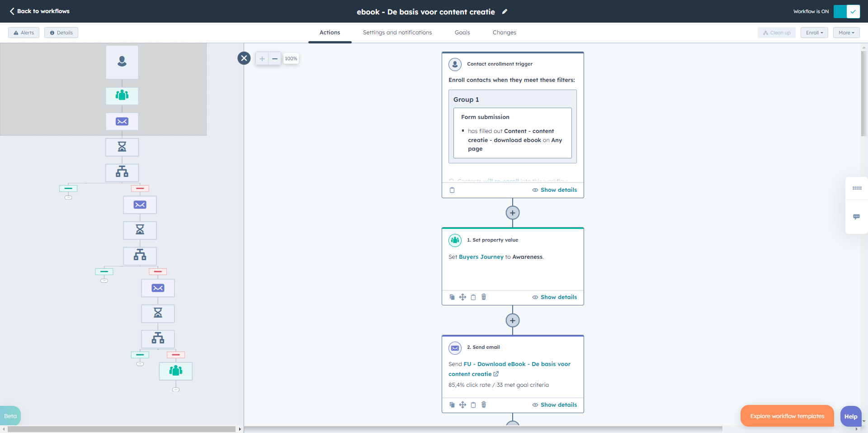Click the Set property value card icon

click(455, 240)
